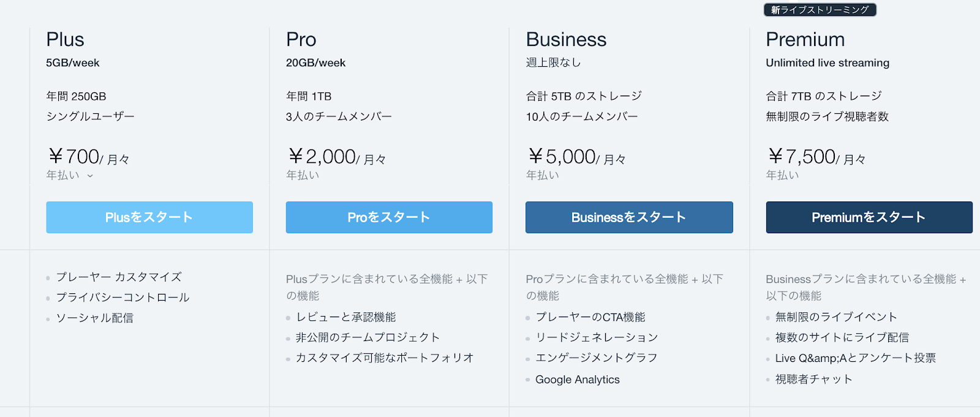Click 年払い label under the Pro price
The width and height of the screenshot is (980, 417).
(x=303, y=175)
